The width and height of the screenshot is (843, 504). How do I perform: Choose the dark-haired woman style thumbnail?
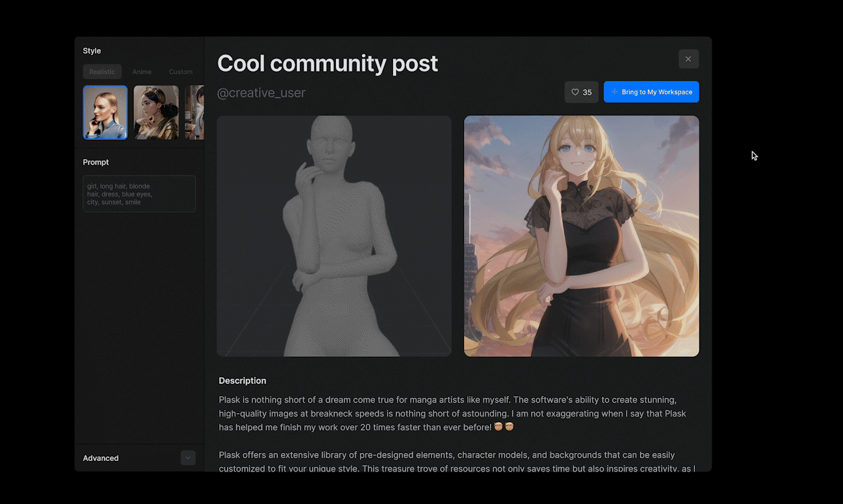(156, 112)
